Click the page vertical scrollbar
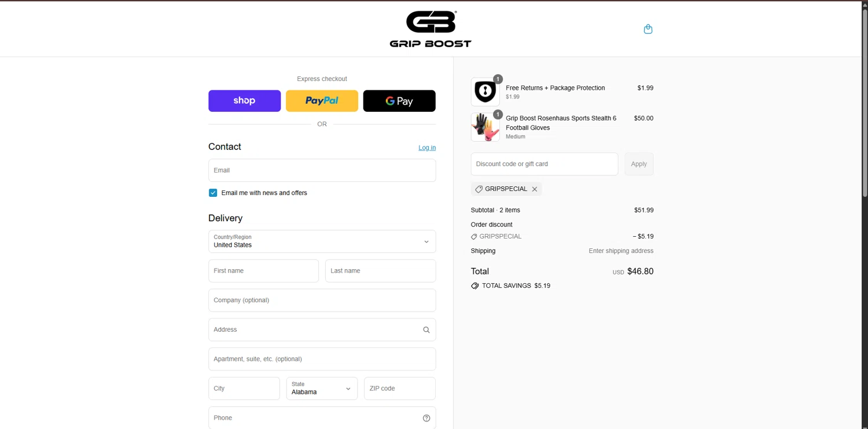868x429 pixels. pos(865,104)
